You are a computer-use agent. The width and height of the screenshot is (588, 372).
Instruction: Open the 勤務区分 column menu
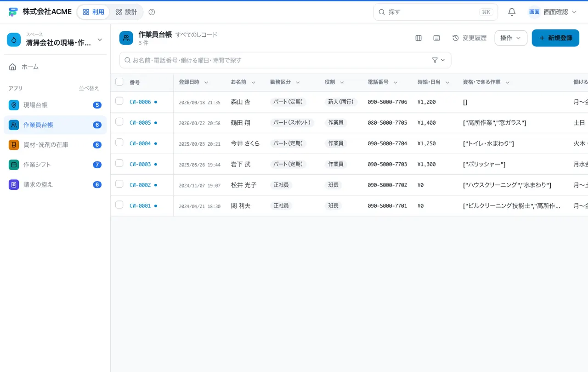298,82
